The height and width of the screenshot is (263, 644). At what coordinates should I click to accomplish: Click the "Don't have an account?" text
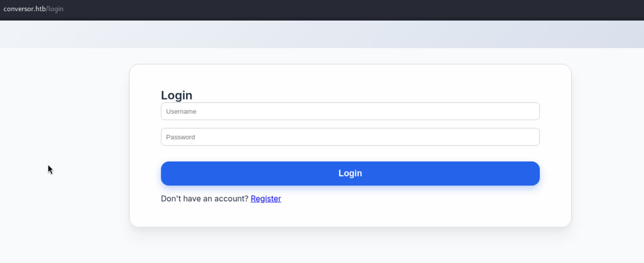204,199
